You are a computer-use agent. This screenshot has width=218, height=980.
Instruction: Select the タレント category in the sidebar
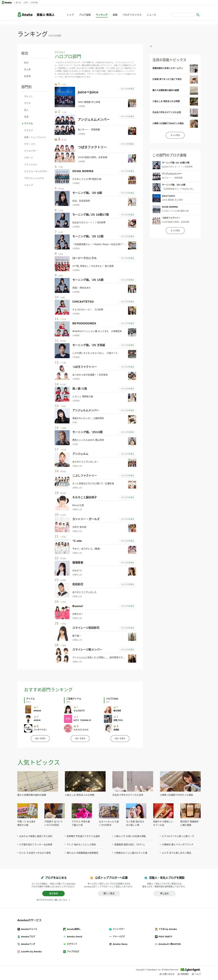pyautogui.click(x=29, y=96)
